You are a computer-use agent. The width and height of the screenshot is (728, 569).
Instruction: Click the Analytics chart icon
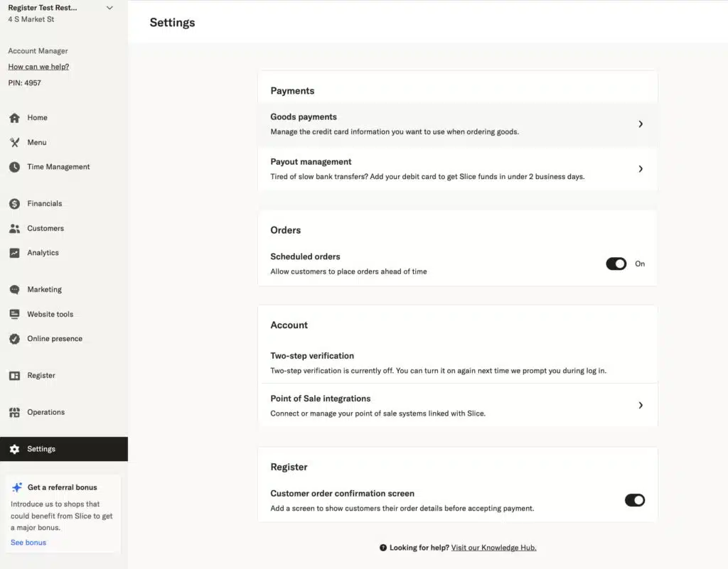pyautogui.click(x=14, y=253)
